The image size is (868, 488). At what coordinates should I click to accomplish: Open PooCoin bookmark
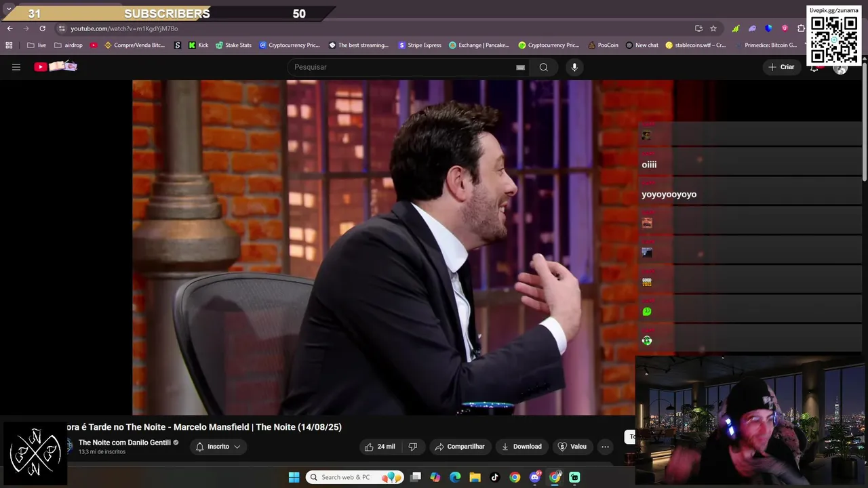[x=603, y=45]
